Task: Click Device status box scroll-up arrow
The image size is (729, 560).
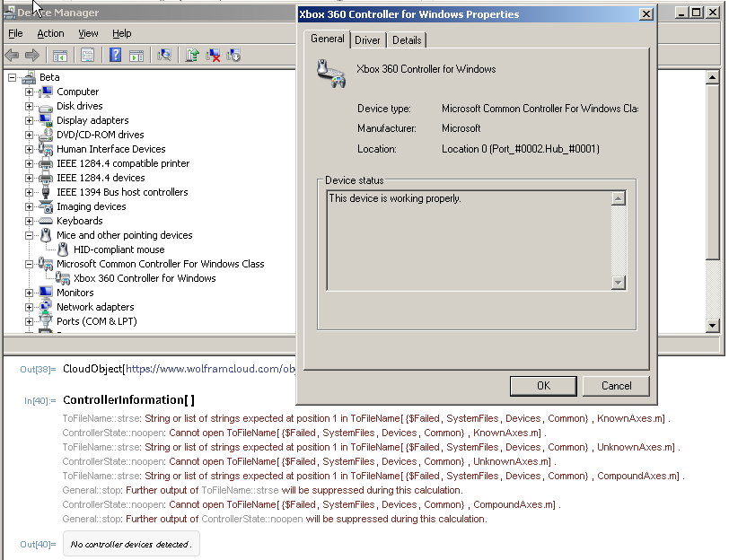Action: coord(618,198)
